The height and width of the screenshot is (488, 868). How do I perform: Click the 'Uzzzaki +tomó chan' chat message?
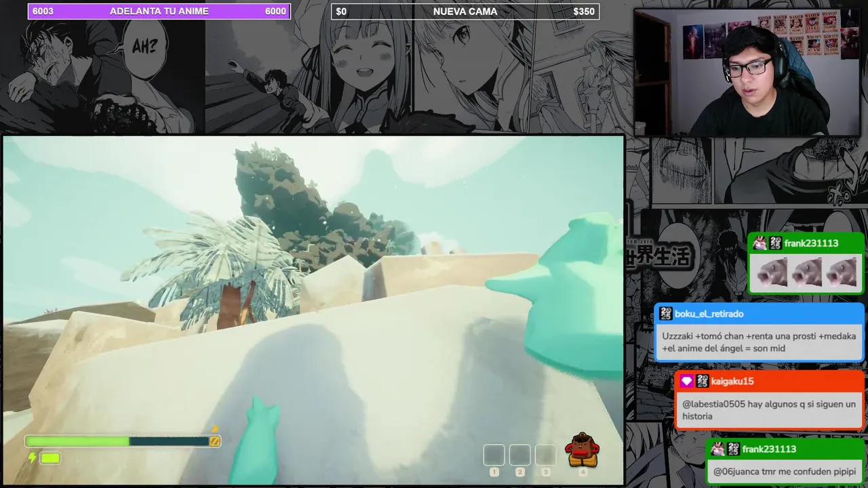[759, 342]
